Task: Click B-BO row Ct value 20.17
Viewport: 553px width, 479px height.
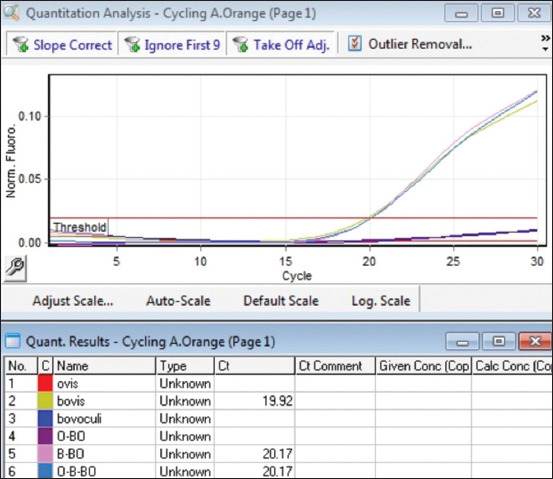Action: point(278,454)
